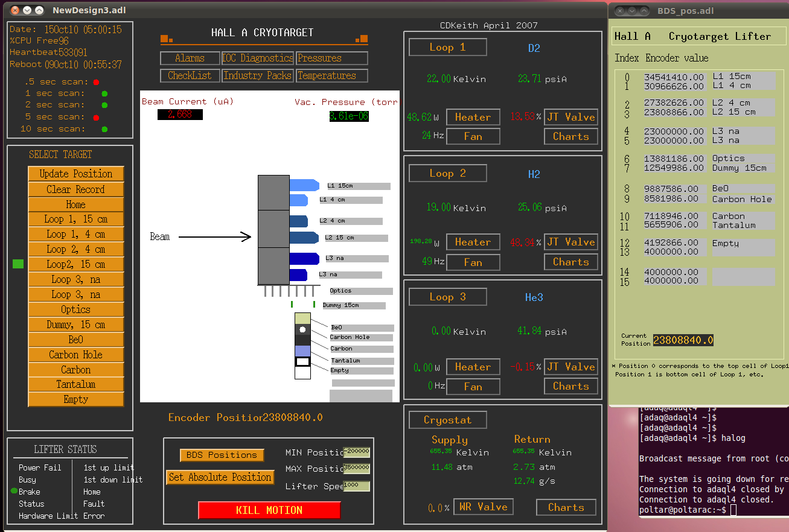Select the Empty target button
The height and width of the screenshot is (532, 789).
click(x=76, y=399)
